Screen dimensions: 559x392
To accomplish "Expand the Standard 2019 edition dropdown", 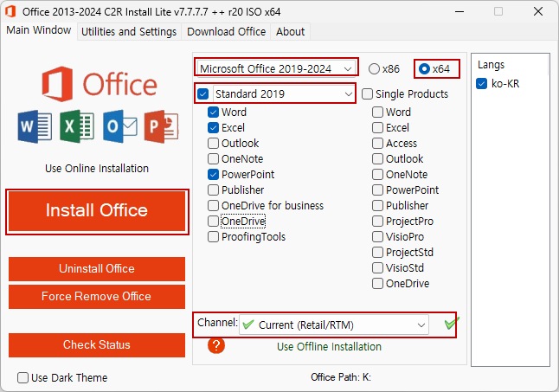I will pyautogui.click(x=284, y=94).
